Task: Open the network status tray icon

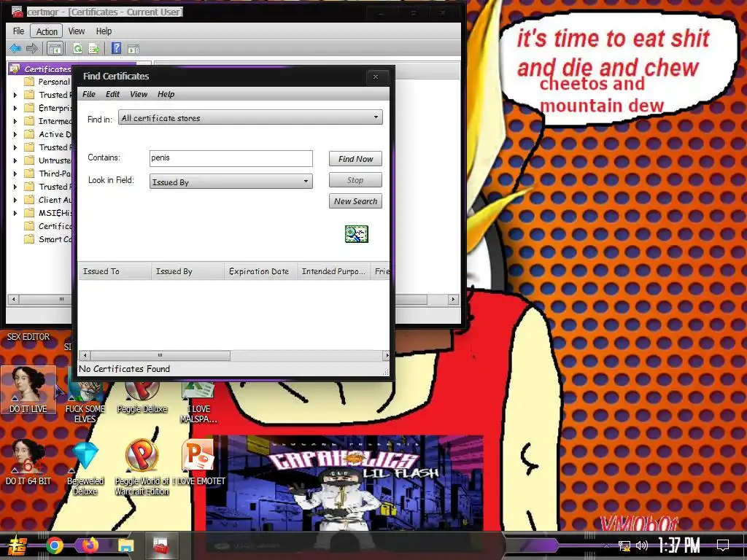Action: tap(624, 545)
